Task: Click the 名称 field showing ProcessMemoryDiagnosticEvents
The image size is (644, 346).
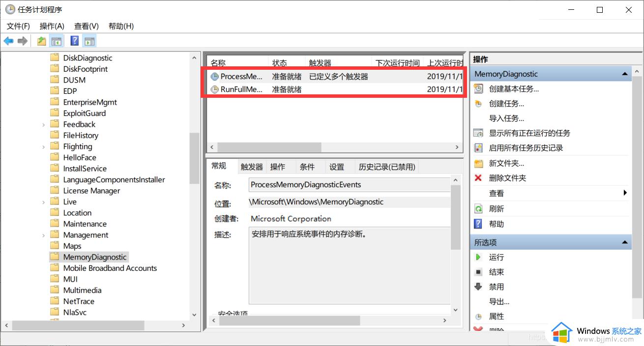Action: (x=349, y=185)
